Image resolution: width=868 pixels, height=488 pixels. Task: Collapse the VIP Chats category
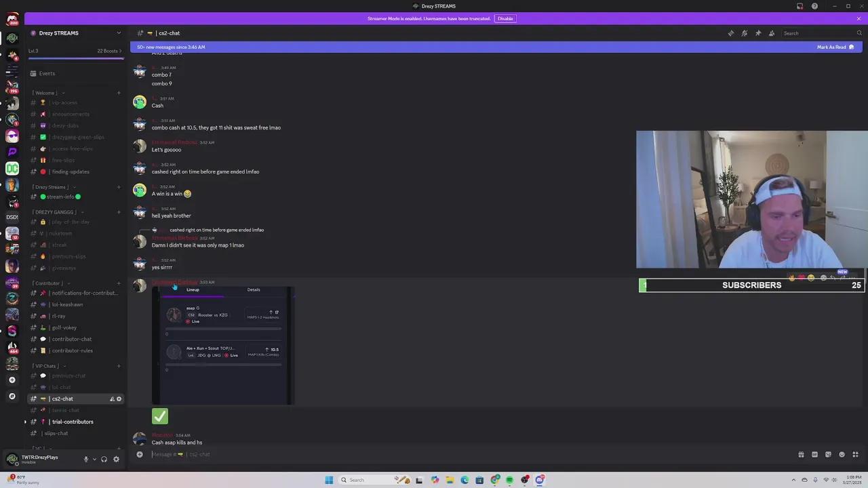coord(47,366)
